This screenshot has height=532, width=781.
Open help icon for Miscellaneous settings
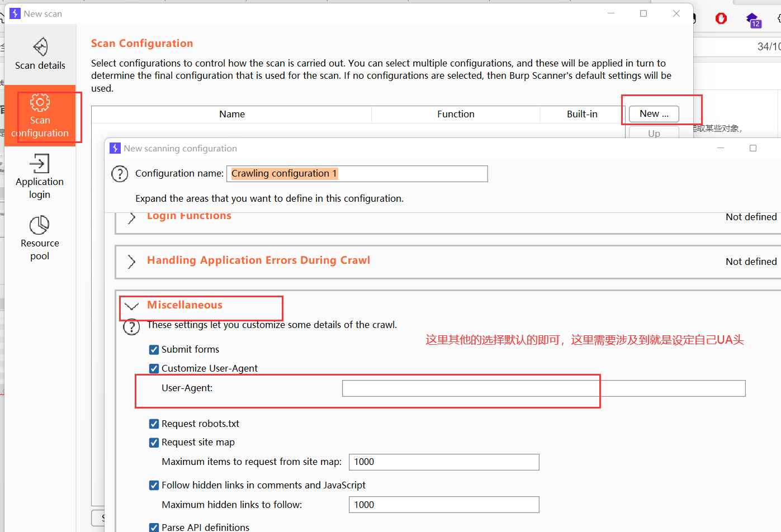(131, 327)
